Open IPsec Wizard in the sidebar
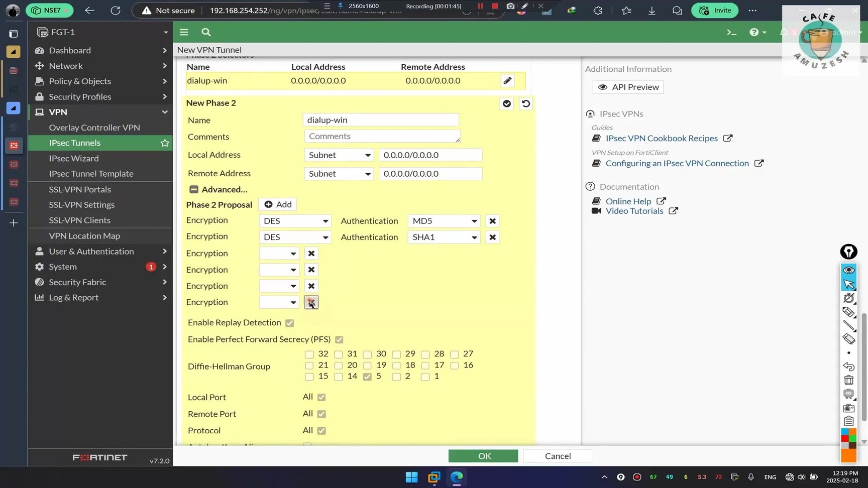868x488 pixels. (74, 158)
